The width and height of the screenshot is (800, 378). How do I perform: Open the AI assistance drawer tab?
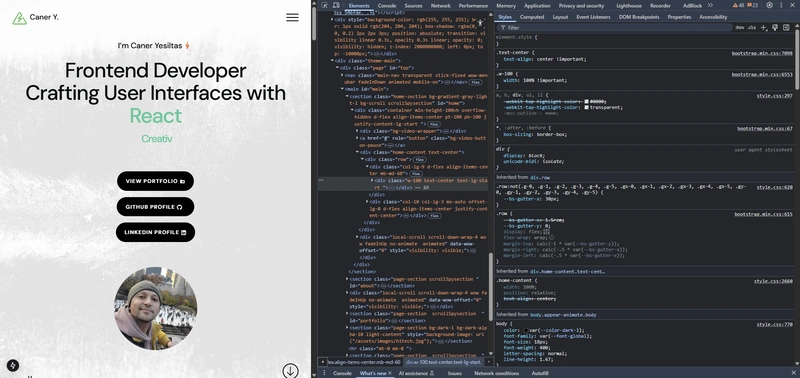416,373
